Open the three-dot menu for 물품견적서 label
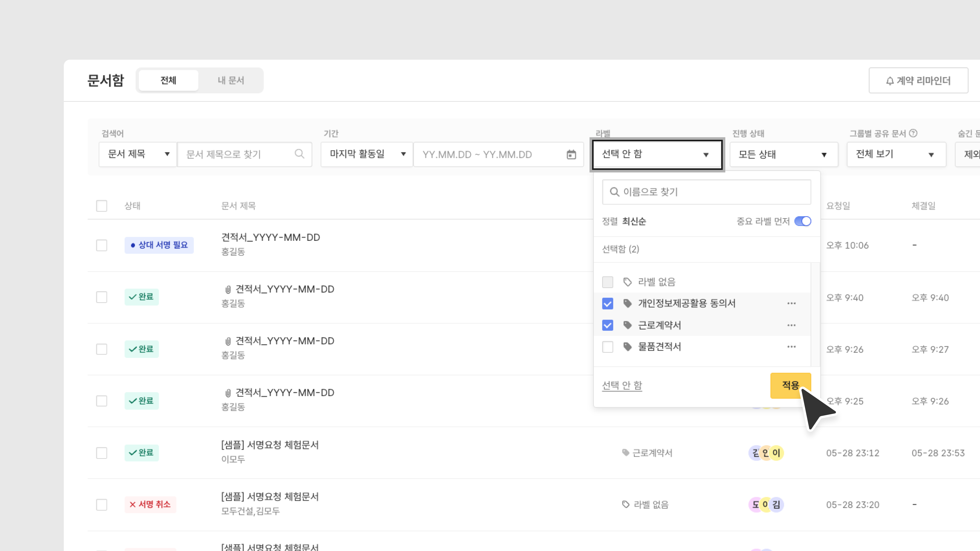The width and height of the screenshot is (980, 551). point(791,347)
